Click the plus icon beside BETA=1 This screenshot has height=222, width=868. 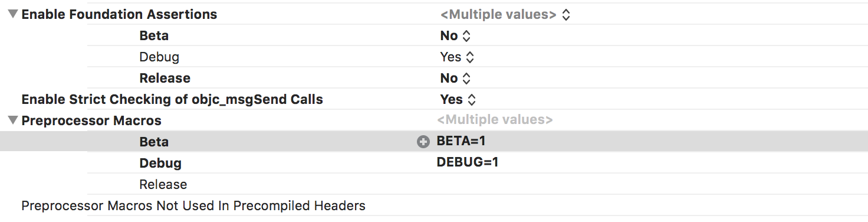[423, 142]
